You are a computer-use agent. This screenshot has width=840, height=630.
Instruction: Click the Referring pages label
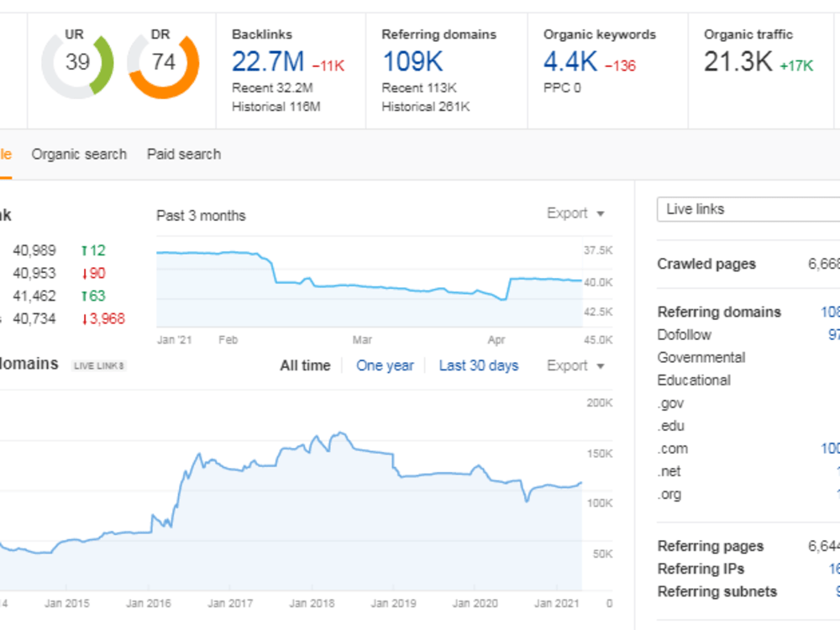pos(711,546)
